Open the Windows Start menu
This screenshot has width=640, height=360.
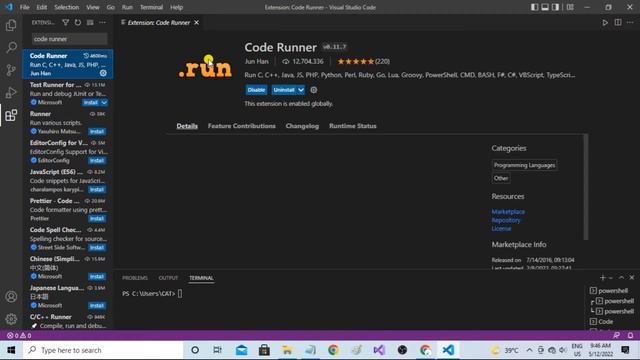[11, 350]
